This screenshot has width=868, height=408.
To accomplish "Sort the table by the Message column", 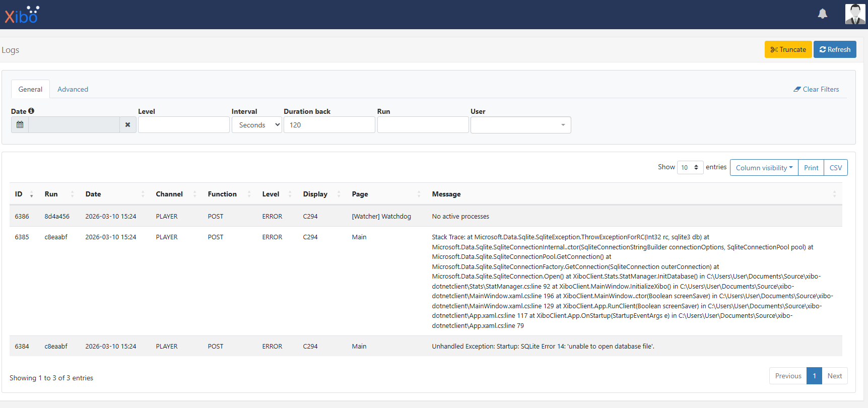I will 446,194.
